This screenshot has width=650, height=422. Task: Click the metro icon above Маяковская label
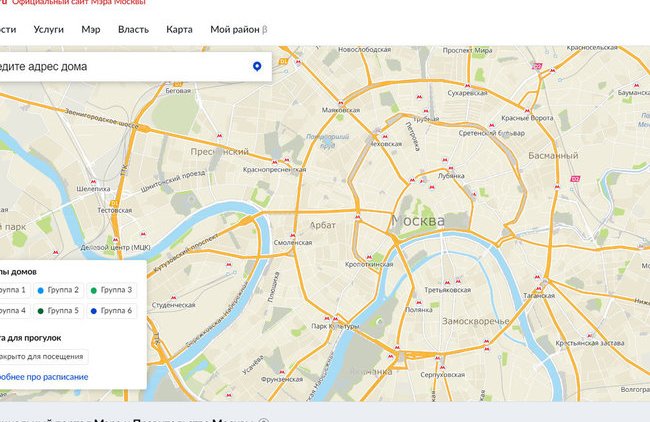[340, 103]
